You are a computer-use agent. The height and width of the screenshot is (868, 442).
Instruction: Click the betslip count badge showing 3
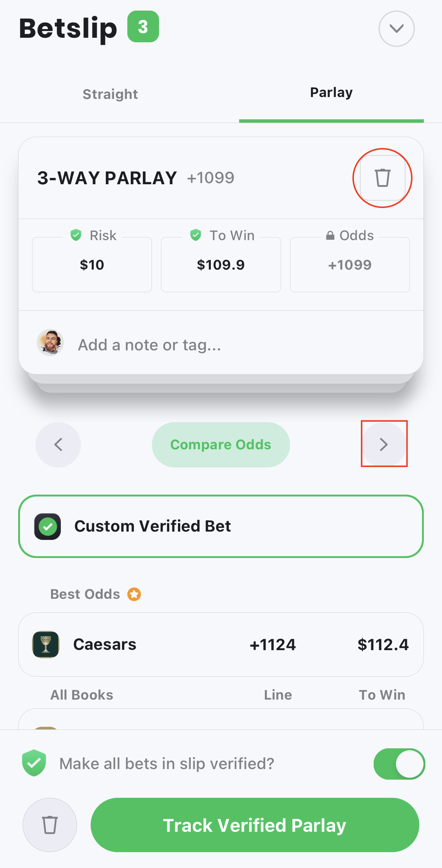143,27
